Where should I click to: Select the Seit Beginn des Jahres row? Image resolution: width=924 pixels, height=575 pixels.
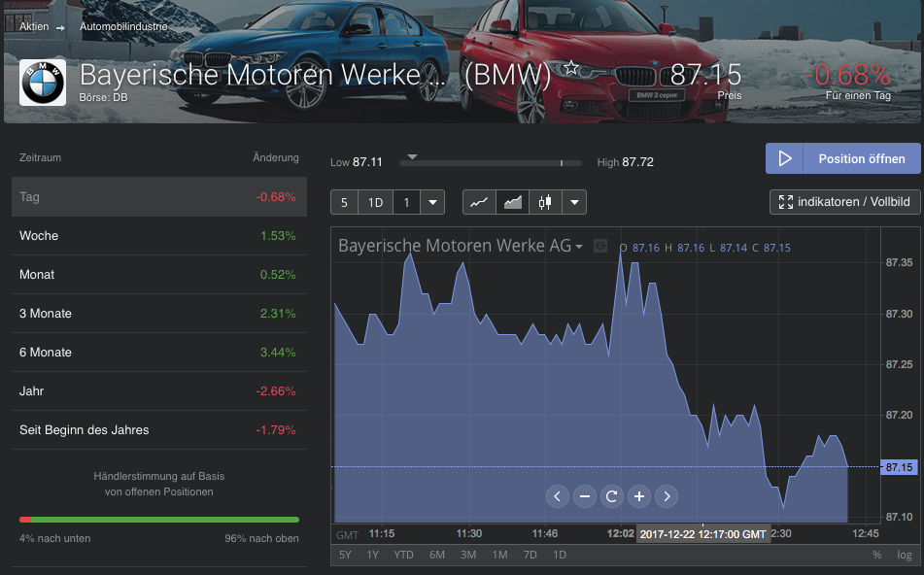tap(159, 430)
